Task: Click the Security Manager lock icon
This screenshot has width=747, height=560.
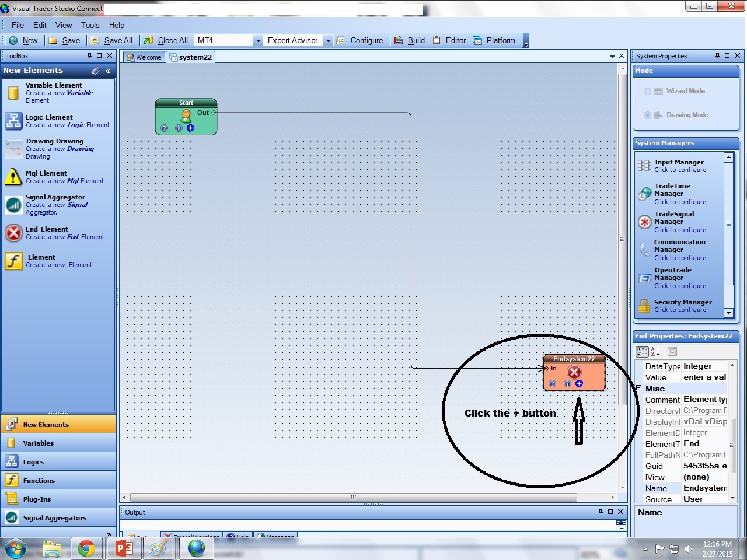Action: pos(644,306)
